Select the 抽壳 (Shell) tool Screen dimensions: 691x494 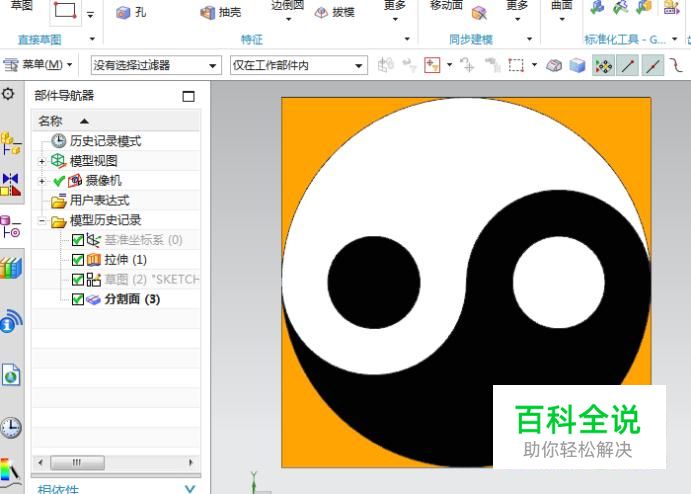tap(221, 13)
